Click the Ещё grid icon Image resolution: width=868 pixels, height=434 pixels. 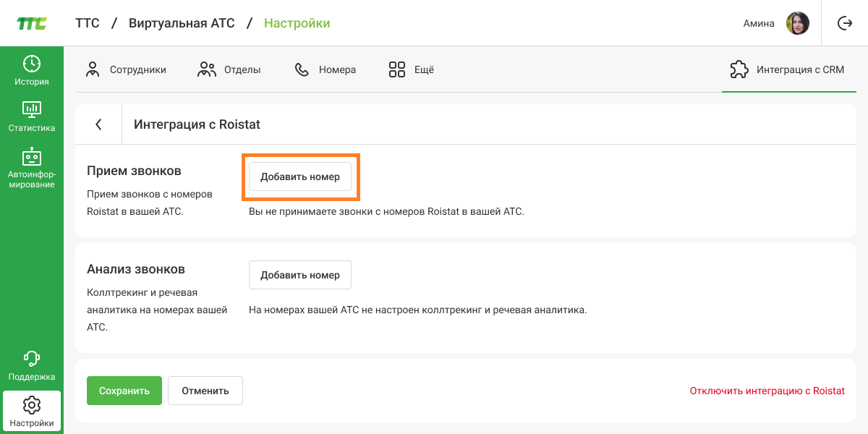397,69
